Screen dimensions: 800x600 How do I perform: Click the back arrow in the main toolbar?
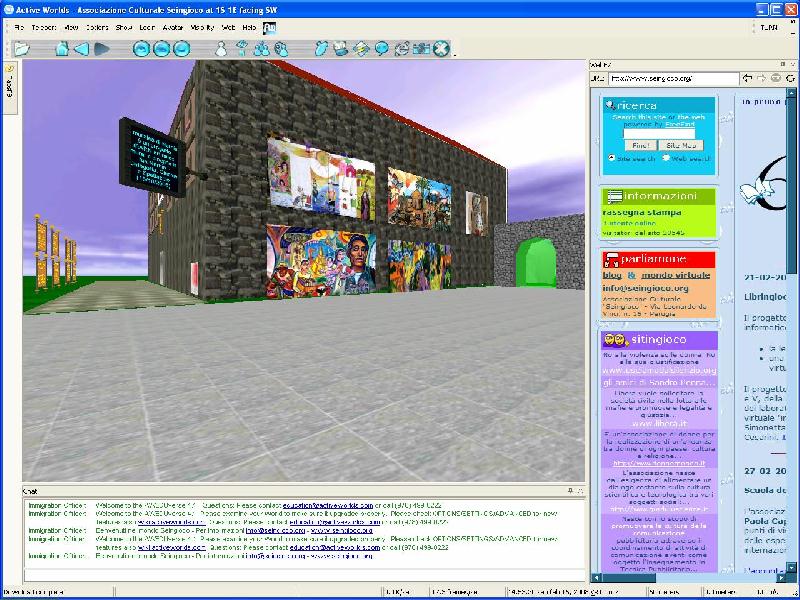click(x=81, y=48)
